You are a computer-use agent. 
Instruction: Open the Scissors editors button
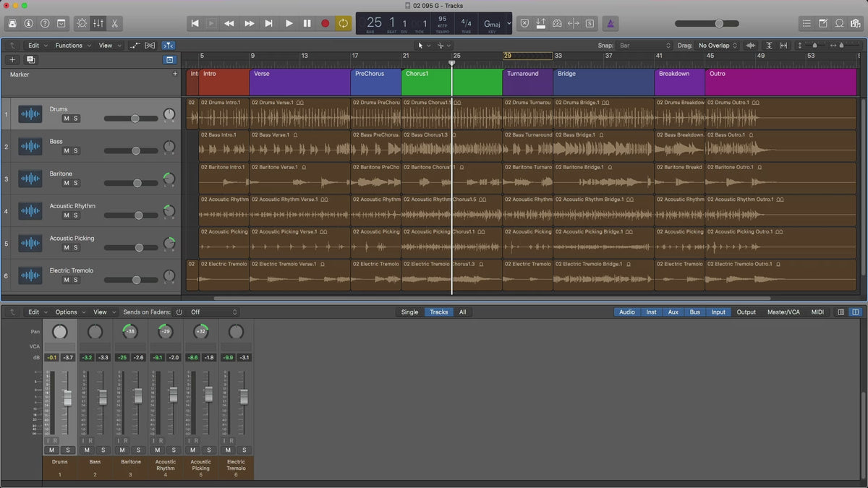114,23
